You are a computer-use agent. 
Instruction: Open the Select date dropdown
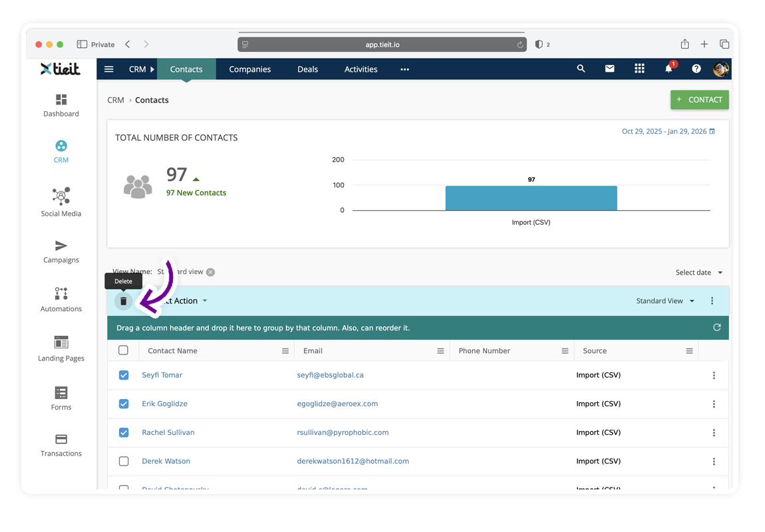coord(698,273)
